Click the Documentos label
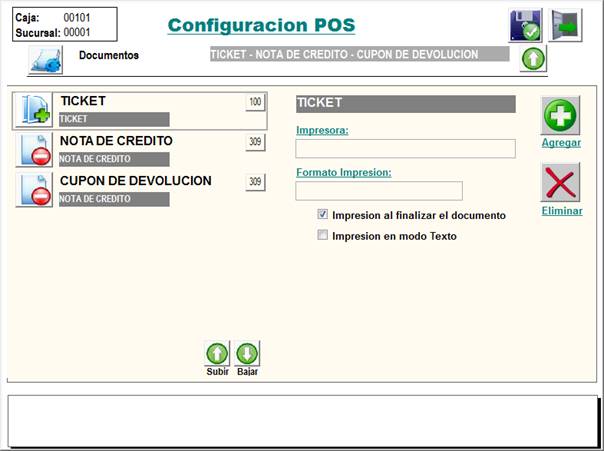 click(109, 55)
